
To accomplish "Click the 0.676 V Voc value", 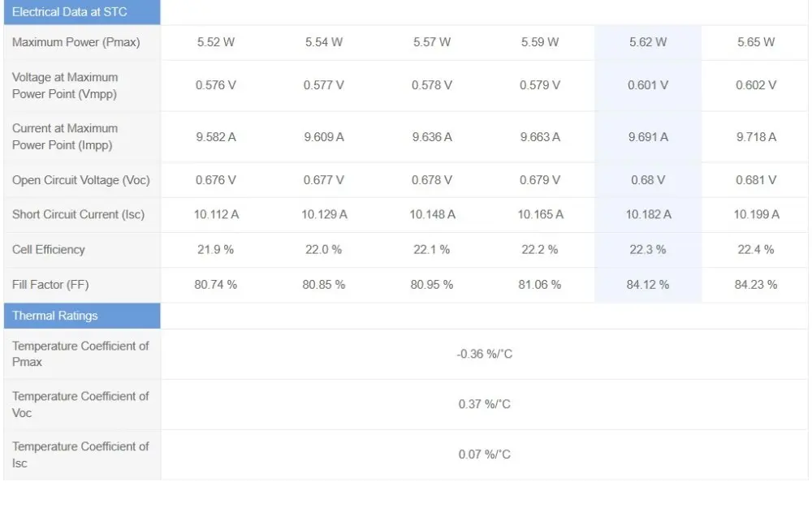I will click(x=216, y=180).
